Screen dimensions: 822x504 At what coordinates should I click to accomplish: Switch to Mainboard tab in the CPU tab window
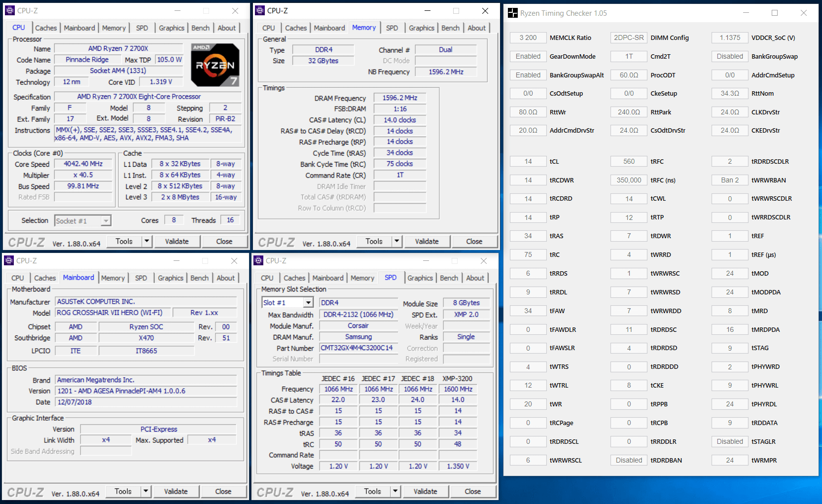[79, 28]
